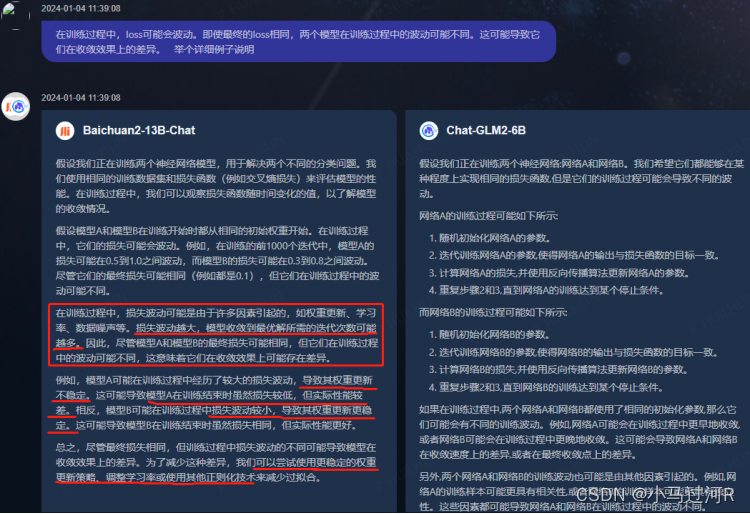The height and width of the screenshot is (514, 750).
Task: Click the Chat-GLM paragraph starting '如果在训练过程中'
Action: click(x=580, y=432)
